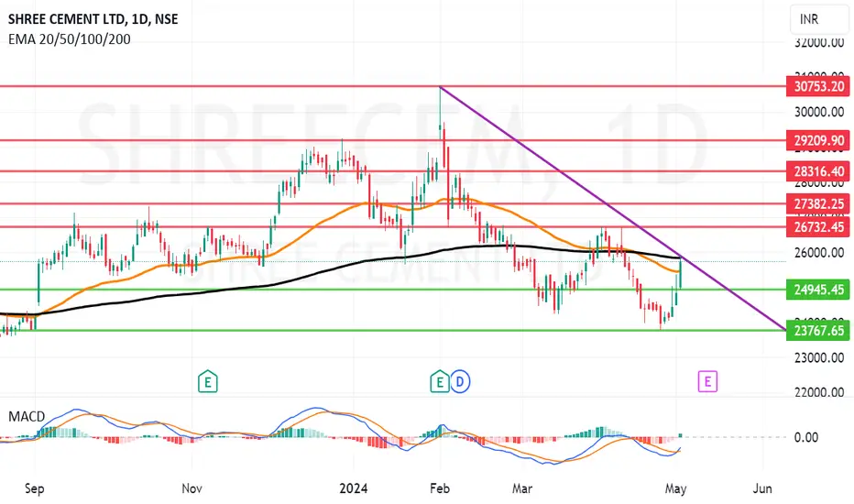This screenshot has height=504, width=854.
Task: Click the MACD 0.00 axis value
Action: [806, 437]
